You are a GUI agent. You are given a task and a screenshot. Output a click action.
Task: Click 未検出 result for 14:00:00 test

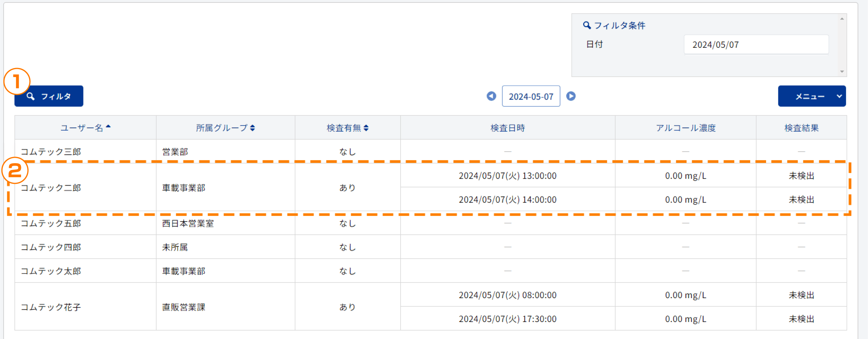click(x=801, y=199)
